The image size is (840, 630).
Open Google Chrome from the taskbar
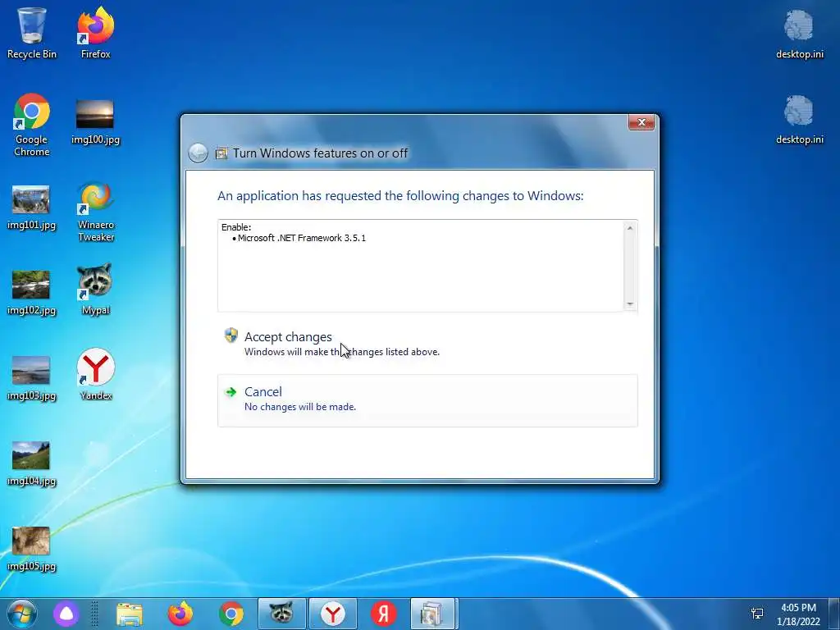point(231,614)
